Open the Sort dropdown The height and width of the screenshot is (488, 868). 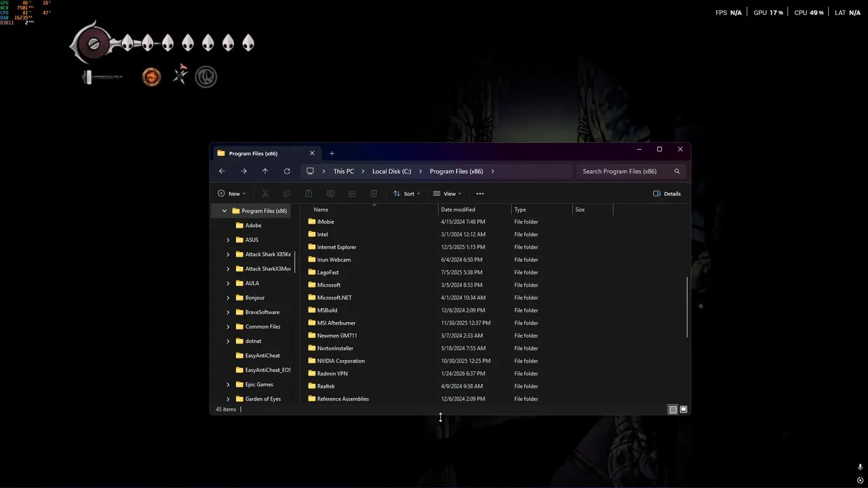pos(407,194)
